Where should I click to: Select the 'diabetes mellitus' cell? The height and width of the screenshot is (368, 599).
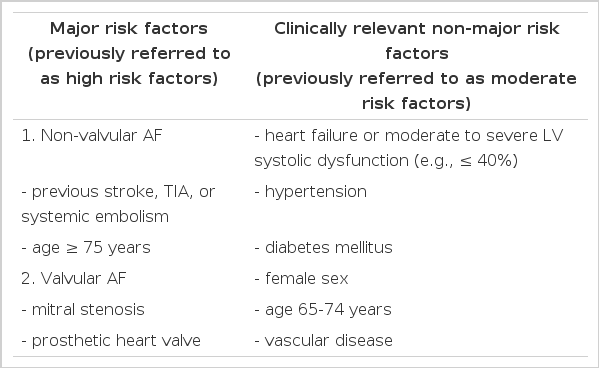pyautogui.click(x=324, y=248)
